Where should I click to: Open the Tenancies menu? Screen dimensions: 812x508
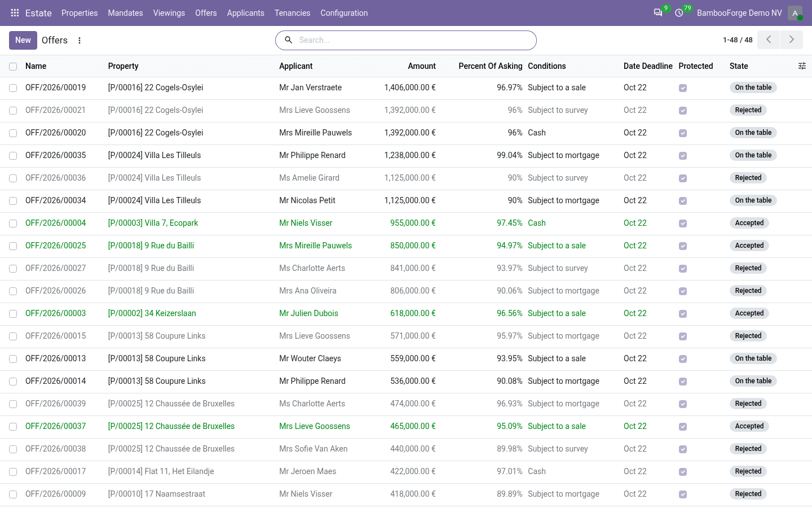[x=292, y=13]
